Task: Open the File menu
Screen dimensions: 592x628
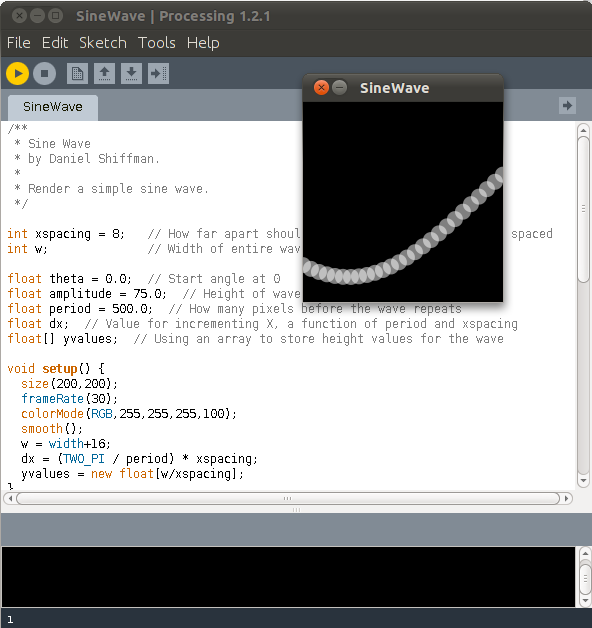Action: coord(18,43)
